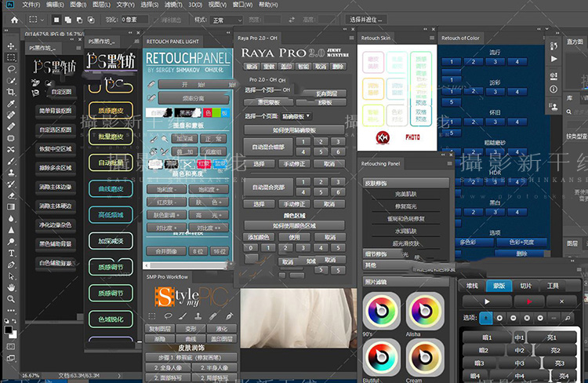Open the 滤镜(T) menu

(x=173, y=5)
